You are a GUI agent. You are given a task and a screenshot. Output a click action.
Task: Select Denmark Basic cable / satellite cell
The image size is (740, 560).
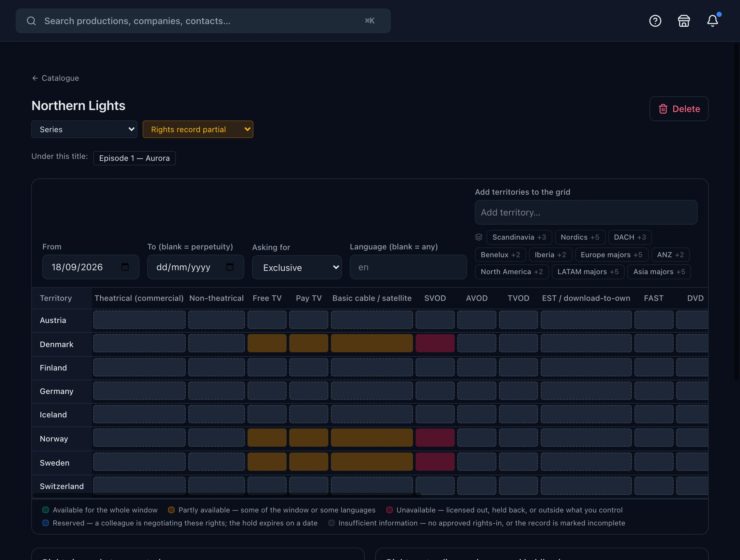click(372, 343)
